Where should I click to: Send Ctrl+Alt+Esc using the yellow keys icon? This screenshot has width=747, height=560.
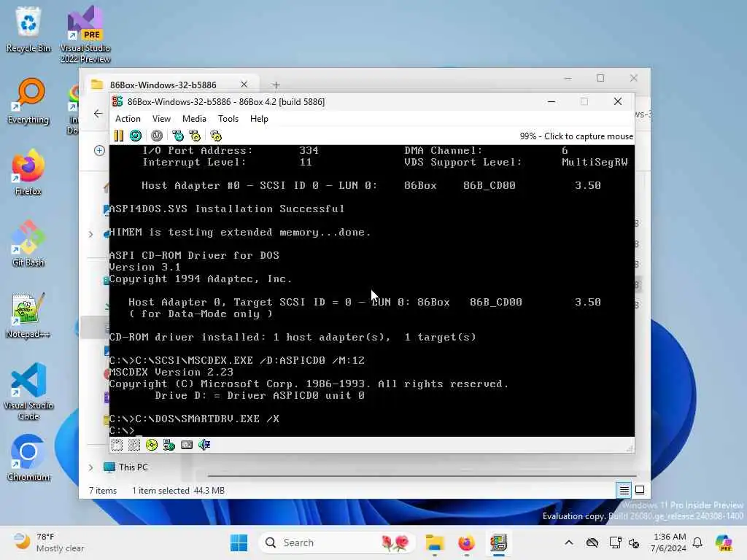point(195,136)
